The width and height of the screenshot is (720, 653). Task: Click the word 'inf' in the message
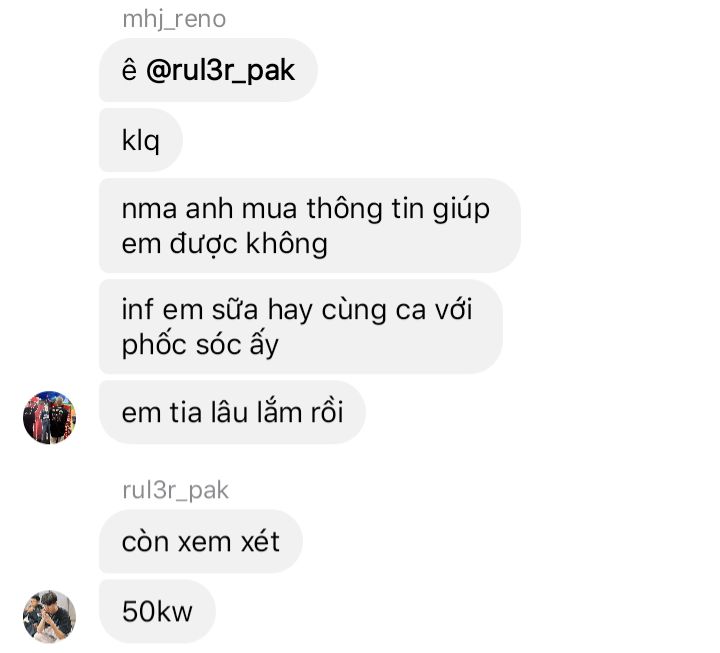coord(137,309)
